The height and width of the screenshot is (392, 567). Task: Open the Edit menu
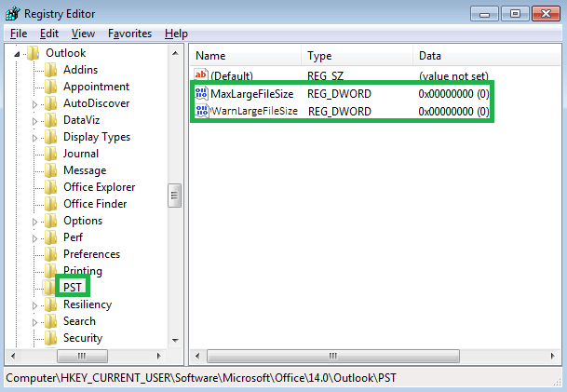49,34
